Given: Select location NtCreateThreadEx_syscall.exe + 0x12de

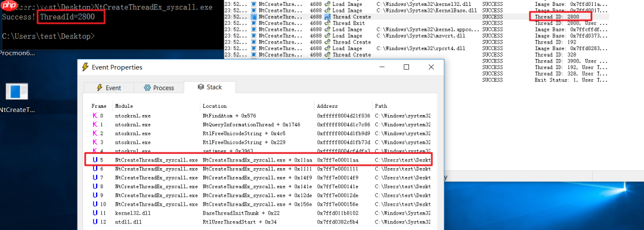Looking at the screenshot, I should pyautogui.click(x=257, y=195).
